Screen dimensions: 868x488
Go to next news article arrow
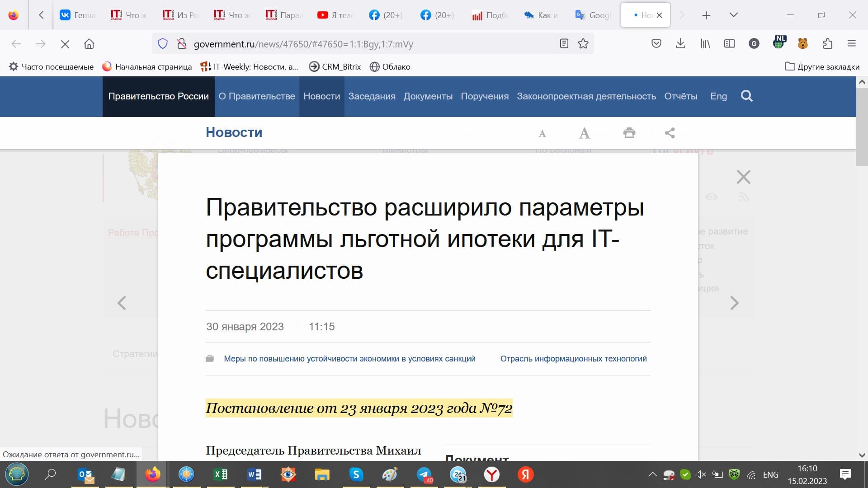coord(734,303)
